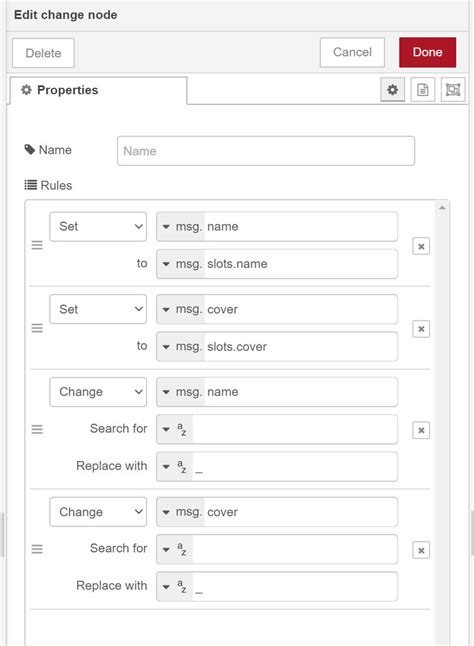Remove the first Set msg.name rule

pos(421,246)
